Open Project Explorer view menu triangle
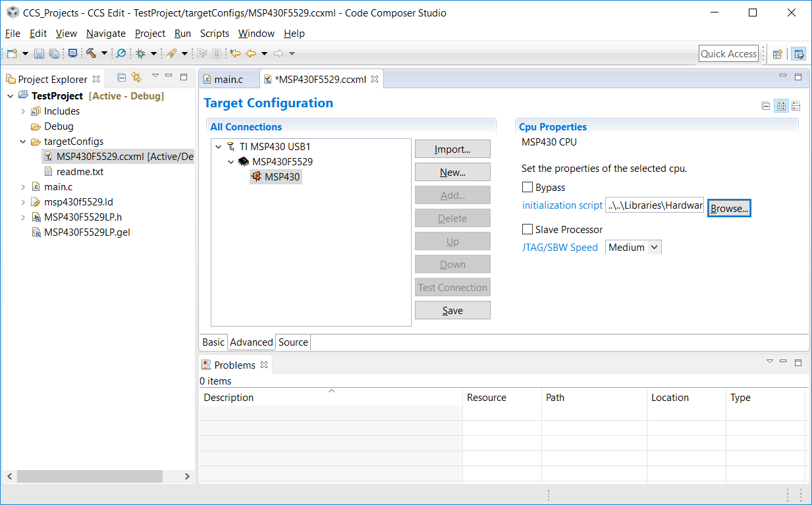812x505 pixels. [x=155, y=76]
